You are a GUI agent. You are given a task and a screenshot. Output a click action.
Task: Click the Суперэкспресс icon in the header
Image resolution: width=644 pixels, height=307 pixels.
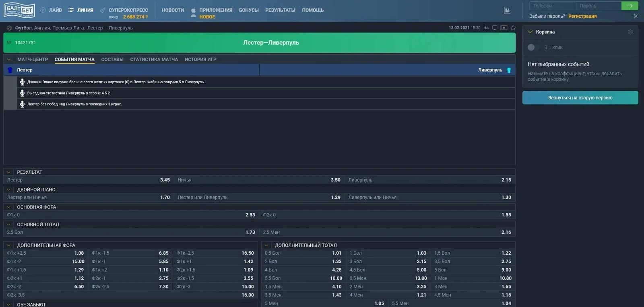pyautogui.click(x=103, y=10)
